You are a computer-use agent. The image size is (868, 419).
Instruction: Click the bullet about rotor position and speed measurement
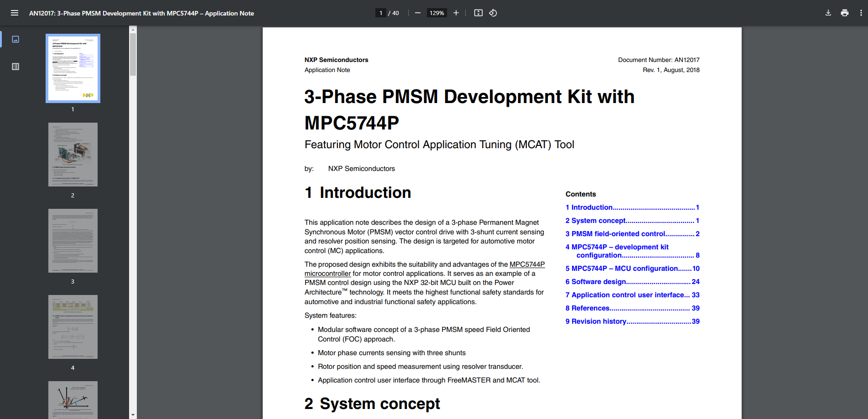point(421,366)
